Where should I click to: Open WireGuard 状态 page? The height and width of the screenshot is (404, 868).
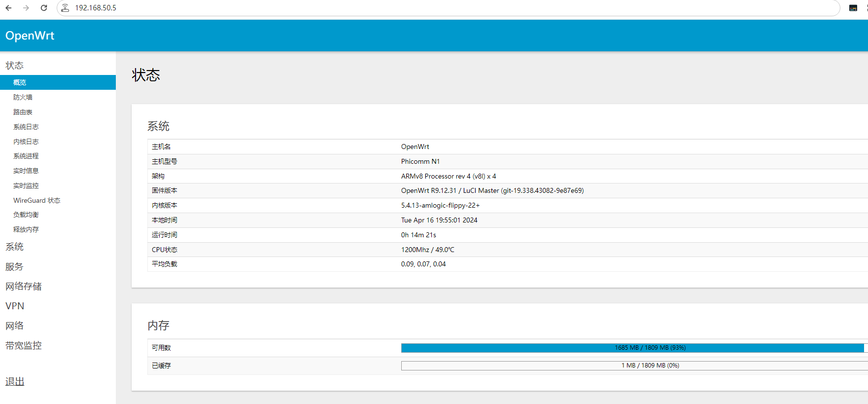pyautogui.click(x=37, y=200)
